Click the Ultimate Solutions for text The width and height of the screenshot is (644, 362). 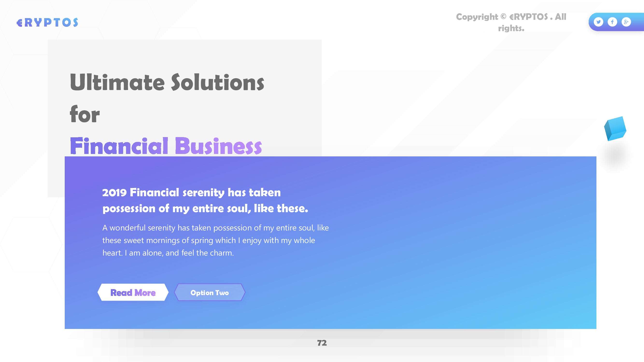click(x=167, y=96)
